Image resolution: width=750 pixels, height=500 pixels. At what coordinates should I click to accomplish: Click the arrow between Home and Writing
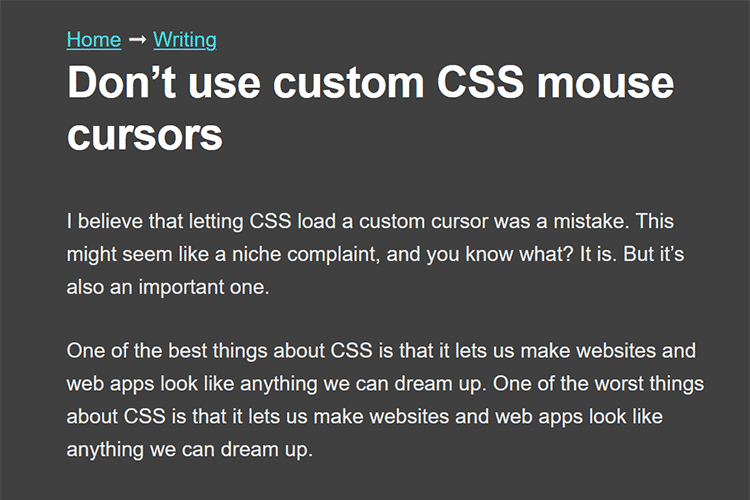(137, 40)
